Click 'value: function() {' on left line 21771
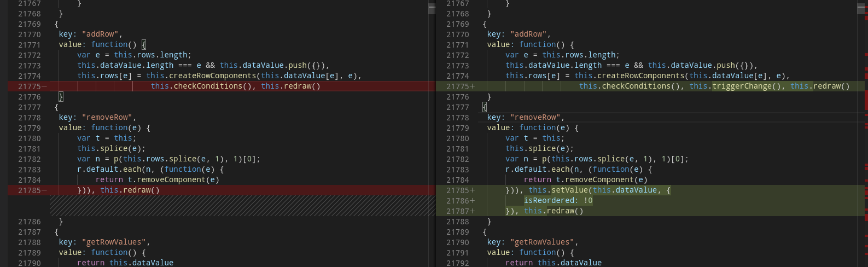Image resolution: width=868 pixels, height=267 pixels. (x=102, y=44)
